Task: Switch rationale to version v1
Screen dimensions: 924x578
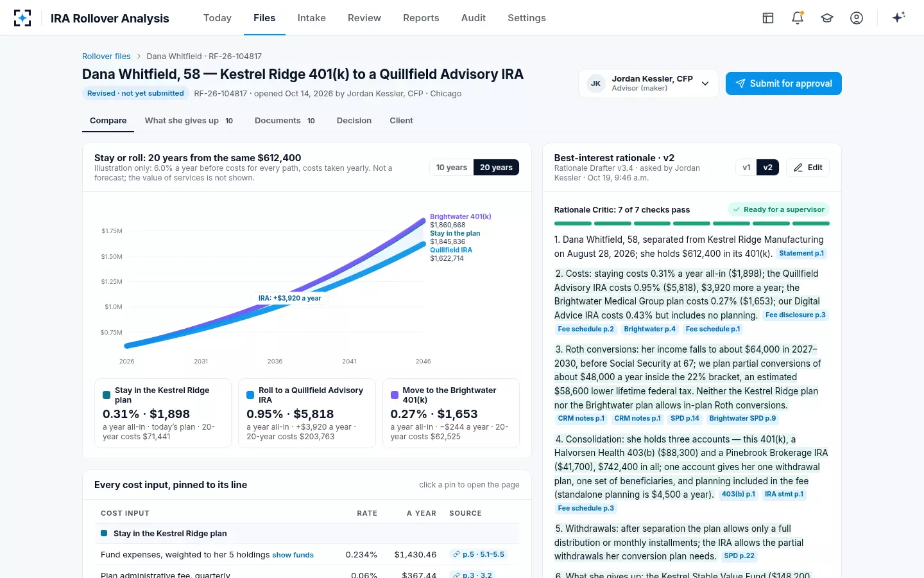Action: click(x=746, y=168)
